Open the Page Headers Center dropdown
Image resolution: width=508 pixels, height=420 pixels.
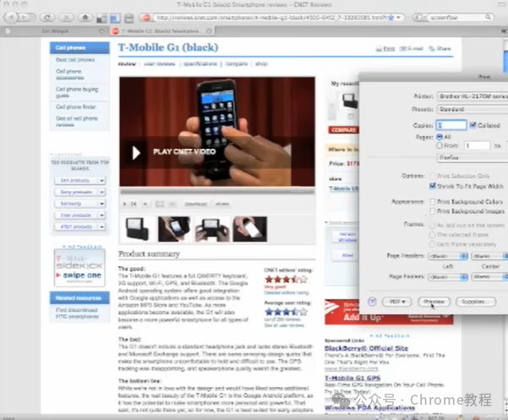(489, 256)
